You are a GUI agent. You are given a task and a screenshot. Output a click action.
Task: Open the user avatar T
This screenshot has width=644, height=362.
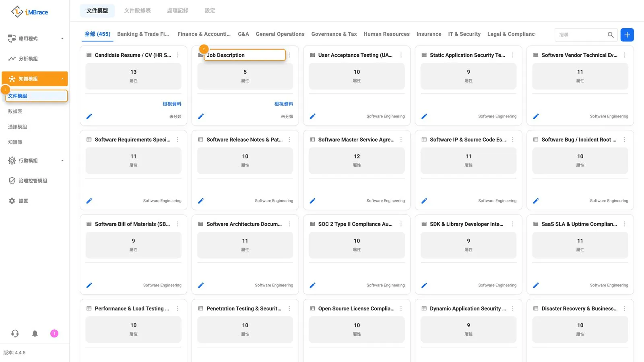point(54,333)
